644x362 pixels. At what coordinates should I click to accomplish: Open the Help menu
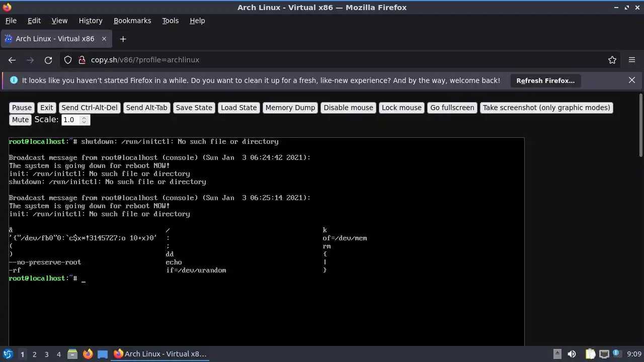click(x=197, y=21)
